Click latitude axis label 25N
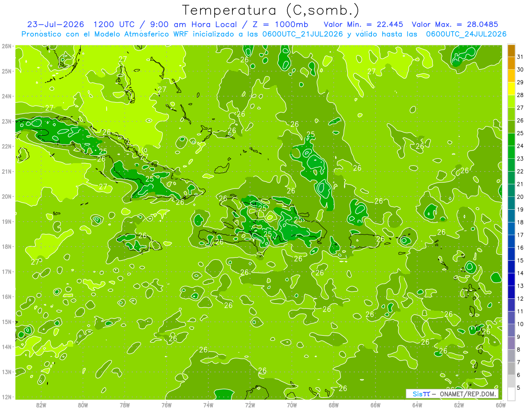Image resolution: width=532 pixels, height=411 pixels. click(x=7, y=71)
